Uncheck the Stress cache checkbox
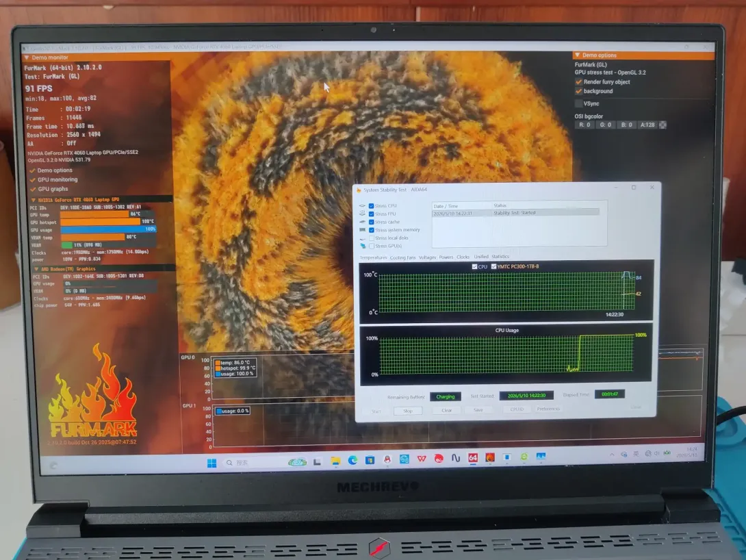Image resolution: width=746 pixels, height=560 pixels. tap(371, 222)
